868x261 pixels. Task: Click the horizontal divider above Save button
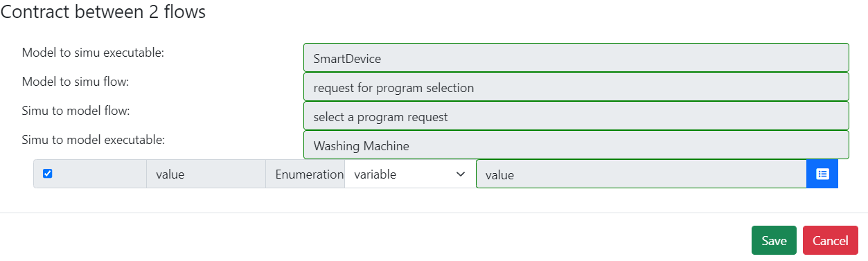point(434,213)
